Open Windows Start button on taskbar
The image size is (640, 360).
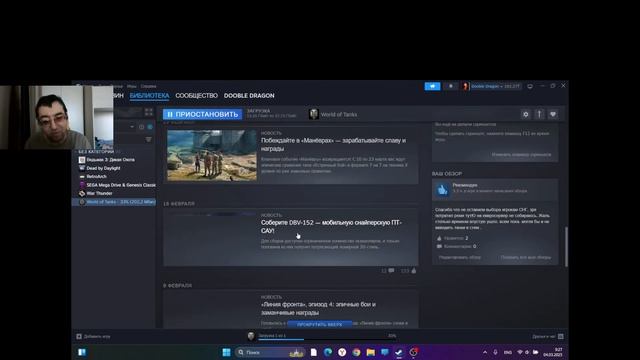pyautogui.click(x=226, y=352)
